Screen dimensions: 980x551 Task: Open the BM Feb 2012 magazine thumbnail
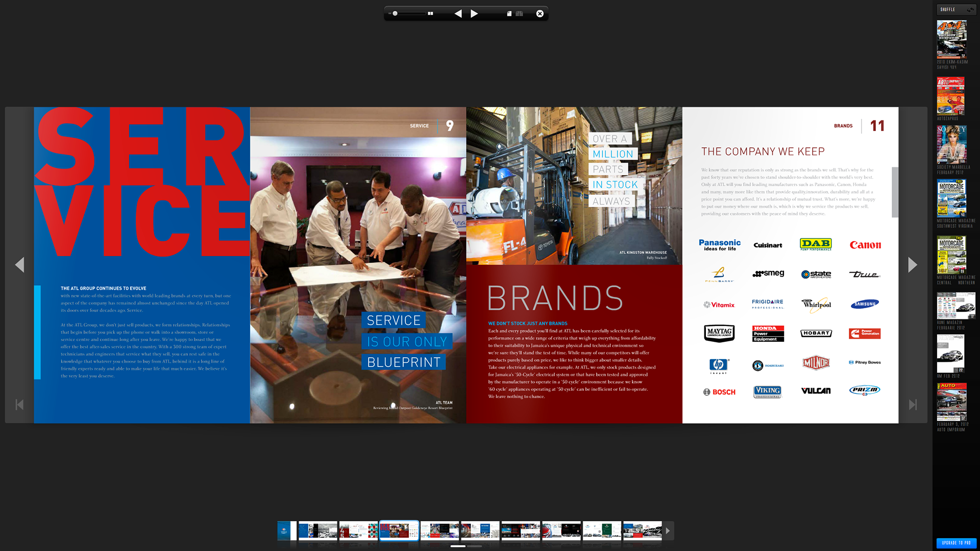point(950,354)
